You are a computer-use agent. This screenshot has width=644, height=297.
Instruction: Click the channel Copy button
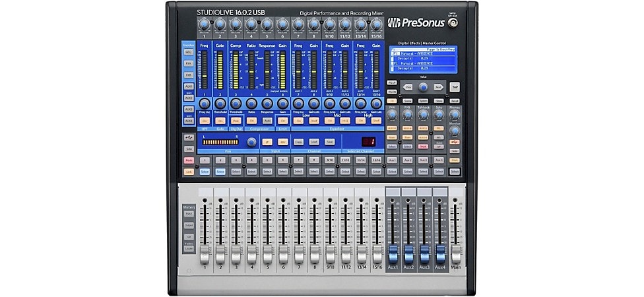[x=299, y=142]
